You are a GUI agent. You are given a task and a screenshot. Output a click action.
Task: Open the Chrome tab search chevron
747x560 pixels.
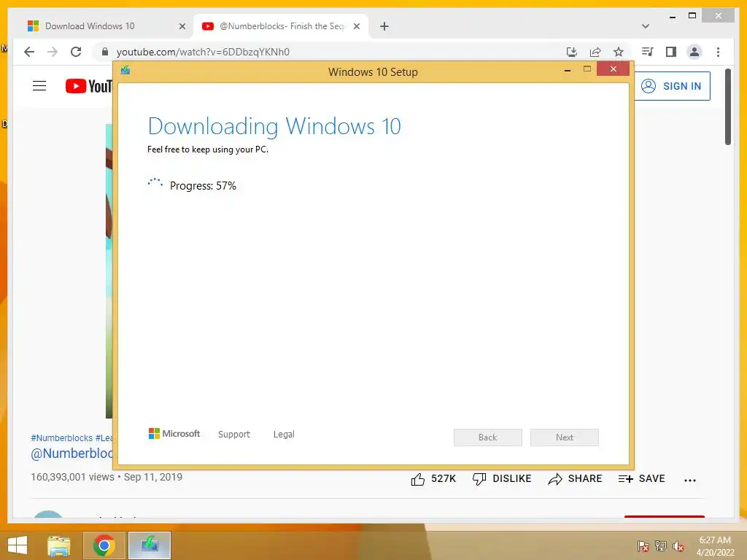[646, 26]
